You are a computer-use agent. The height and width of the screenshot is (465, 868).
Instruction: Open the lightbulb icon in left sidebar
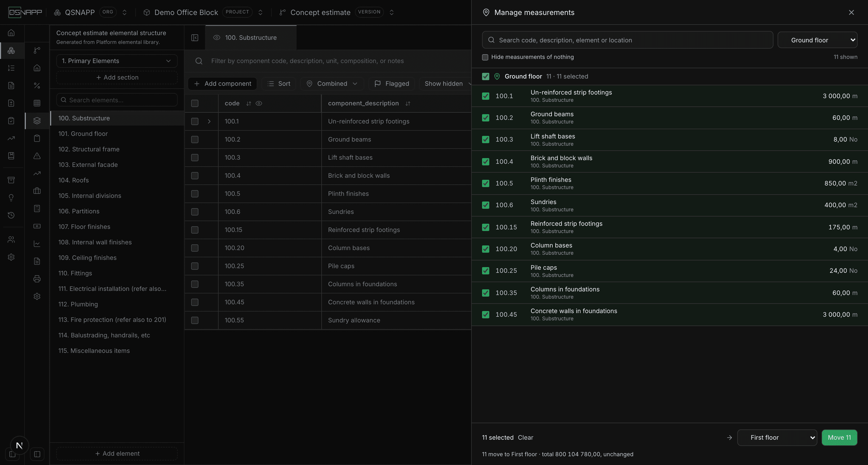11,197
